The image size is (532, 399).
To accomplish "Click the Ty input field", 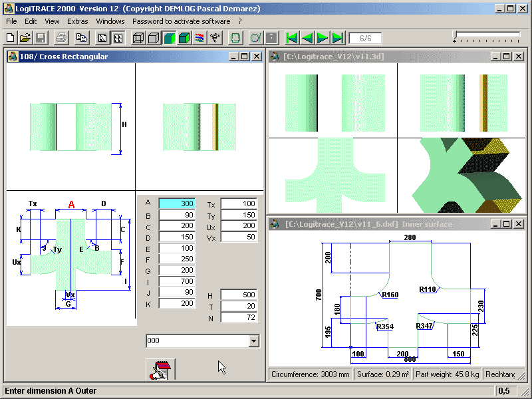I will [x=239, y=215].
